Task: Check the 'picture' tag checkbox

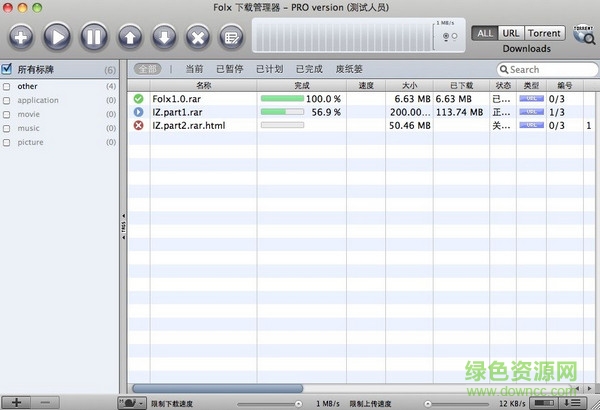Action: pyautogui.click(x=7, y=142)
